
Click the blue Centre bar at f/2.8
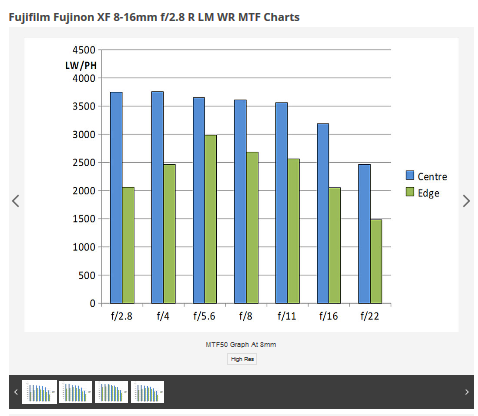tap(116, 198)
